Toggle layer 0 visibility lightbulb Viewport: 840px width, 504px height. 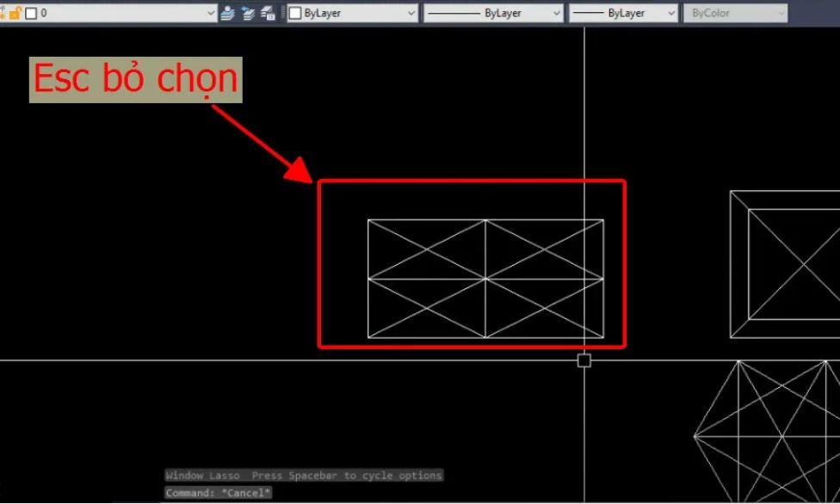click(4, 12)
